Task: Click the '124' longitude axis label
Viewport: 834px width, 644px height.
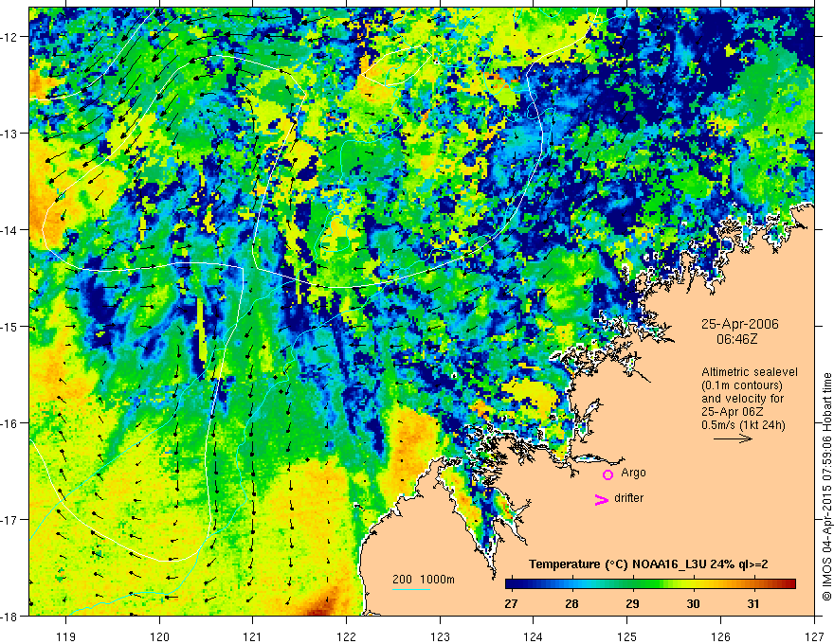Action: coord(534,636)
